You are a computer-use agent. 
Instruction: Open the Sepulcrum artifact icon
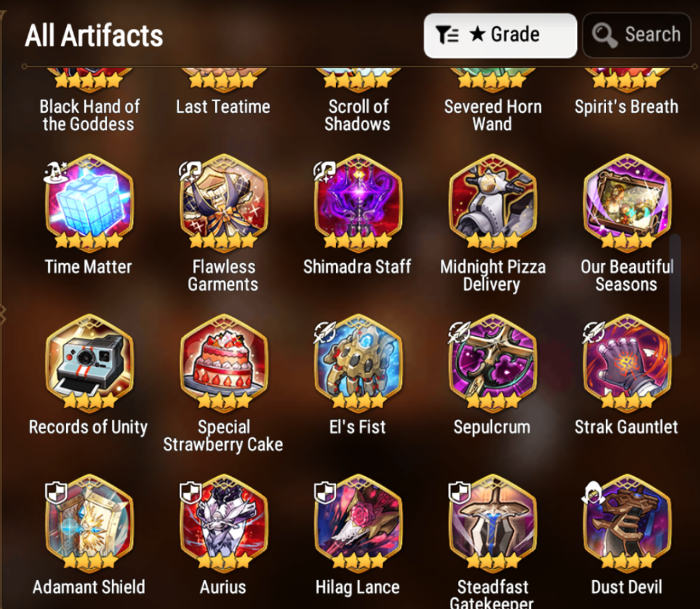[493, 361]
